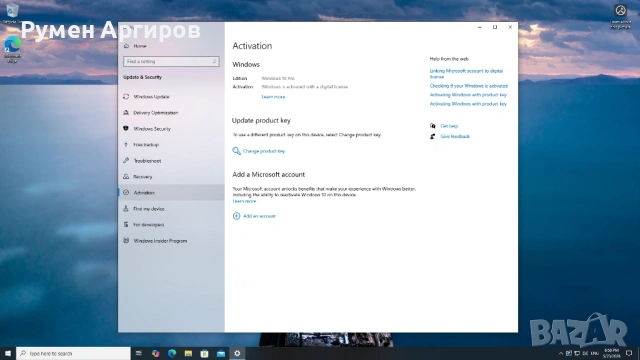This screenshot has width=640, height=360.
Task: Click the volume icon in system tray
Action: click(585, 353)
